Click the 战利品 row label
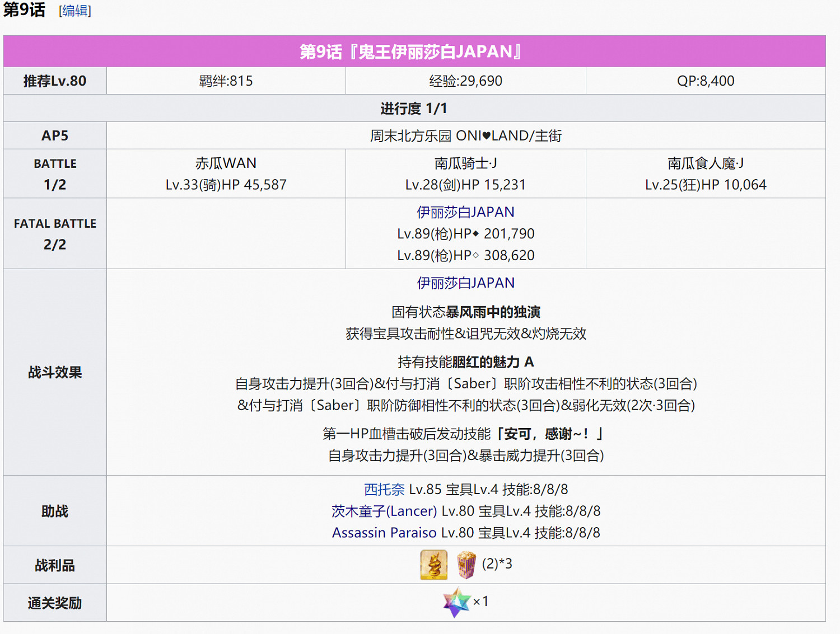840x634 pixels. [x=54, y=564]
